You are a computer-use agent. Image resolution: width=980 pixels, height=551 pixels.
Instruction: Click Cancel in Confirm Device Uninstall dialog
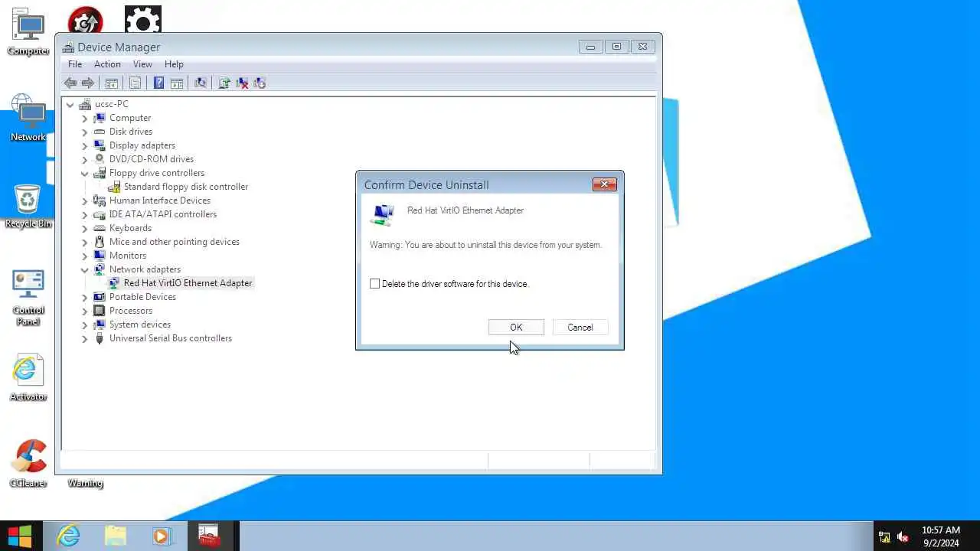point(580,328)
